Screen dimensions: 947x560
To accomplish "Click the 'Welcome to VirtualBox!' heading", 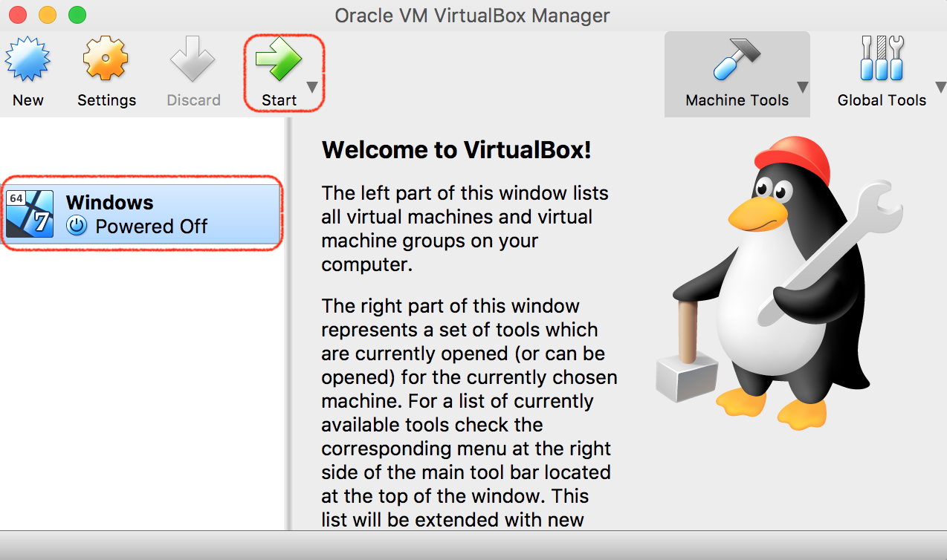I will click(x=456, y=150).
